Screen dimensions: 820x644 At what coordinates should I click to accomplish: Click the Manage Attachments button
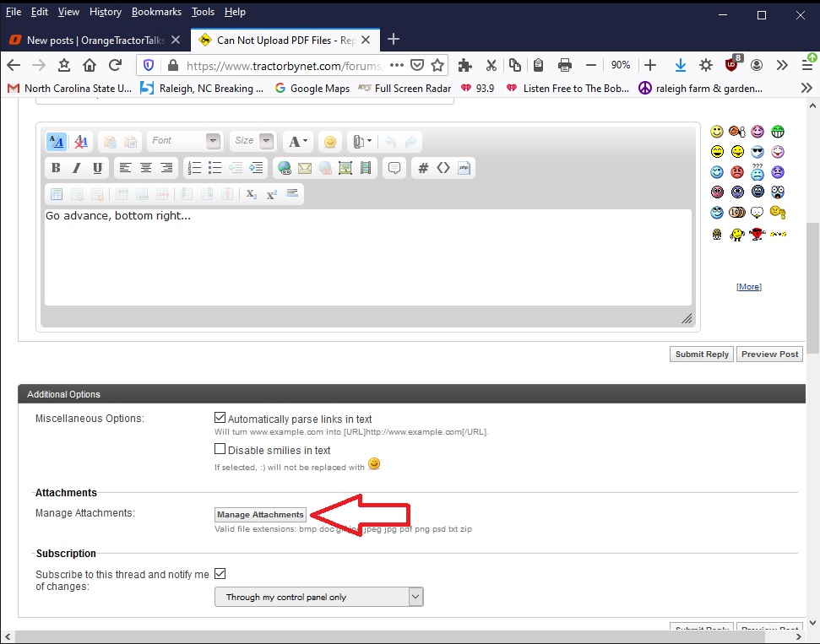tap(260, 514)
